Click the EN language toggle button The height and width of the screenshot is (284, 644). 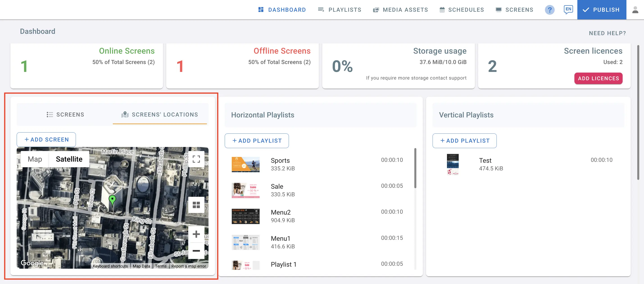[568, 9]
